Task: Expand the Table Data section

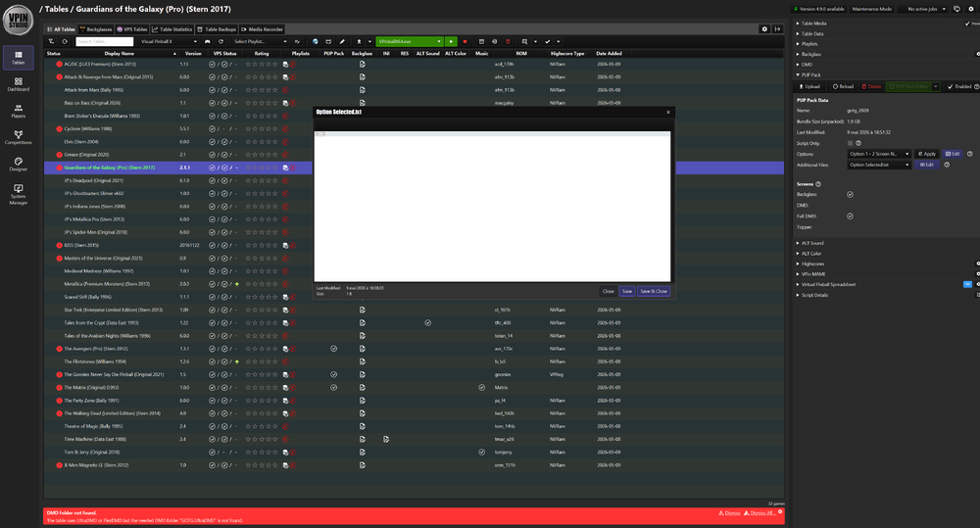Action: (x=810, y=33)
